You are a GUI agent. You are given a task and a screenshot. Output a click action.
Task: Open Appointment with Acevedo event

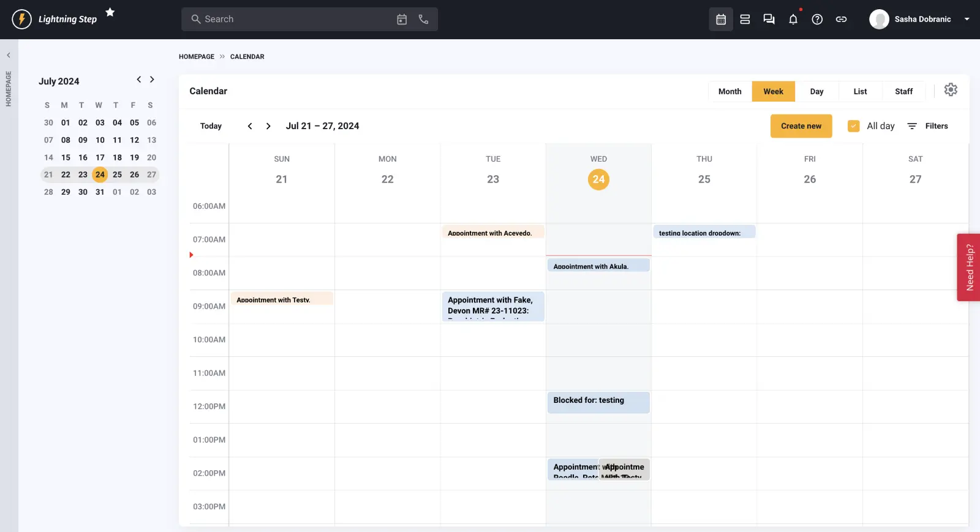pos(493,232)
